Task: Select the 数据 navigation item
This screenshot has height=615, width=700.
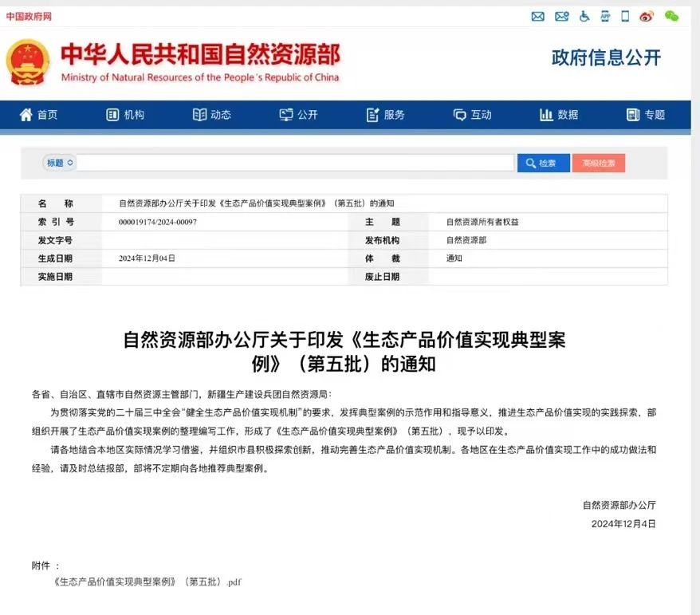Action: (559, 115)
